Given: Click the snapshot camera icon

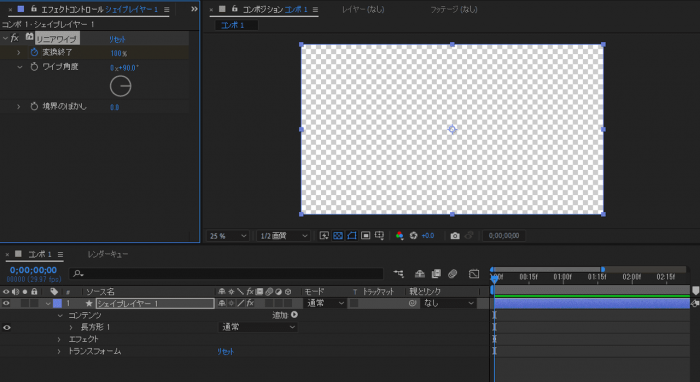Looking at the screenshot, I should point(455,236).
